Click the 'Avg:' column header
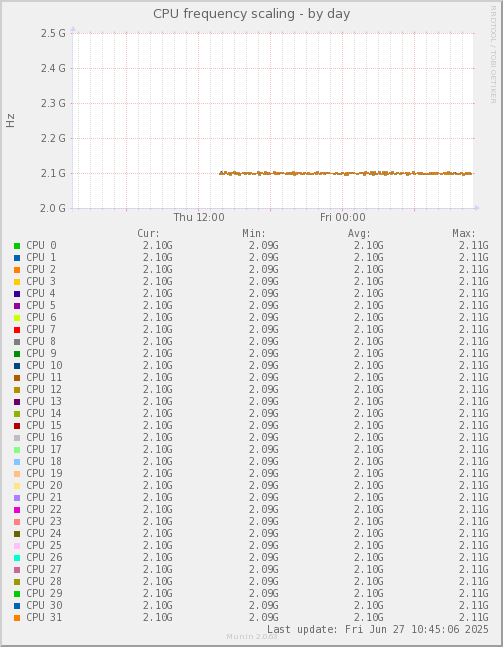 click(x=359, y=234)
